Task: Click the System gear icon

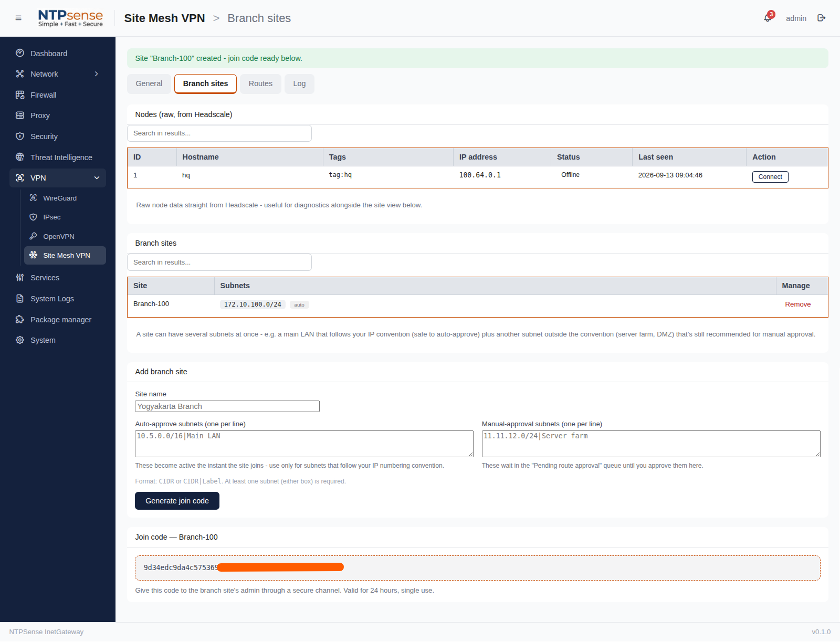Action: (x=20, y=340)
